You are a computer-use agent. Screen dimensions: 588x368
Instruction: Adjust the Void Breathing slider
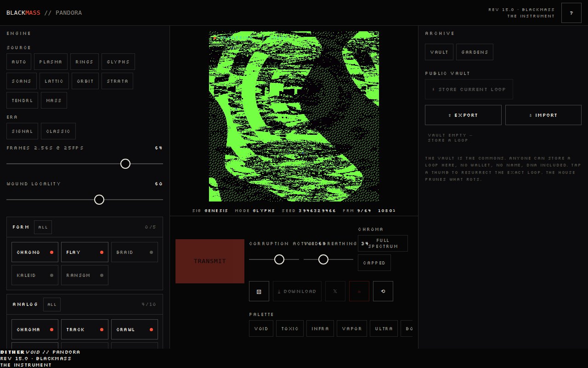pyautogui.click(x=323, y=259)
